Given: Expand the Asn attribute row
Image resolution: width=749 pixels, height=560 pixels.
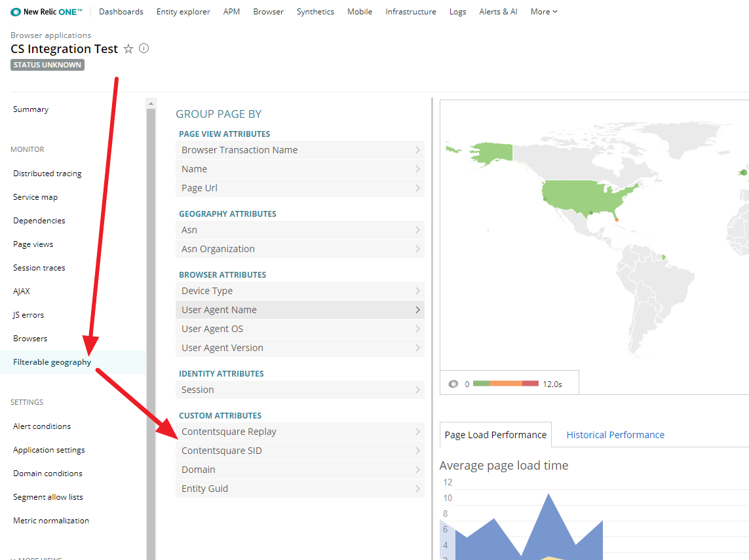Looking at the screenshot, I should (x=300, y=230).
